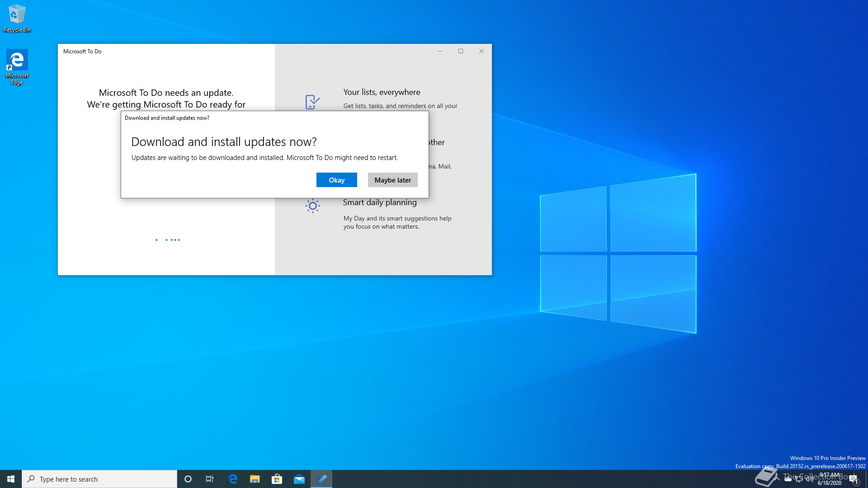Click 'Microsoft To Do needs an update.' text
This screenshot has width=868, height=488.
click(x=166, y=93)
